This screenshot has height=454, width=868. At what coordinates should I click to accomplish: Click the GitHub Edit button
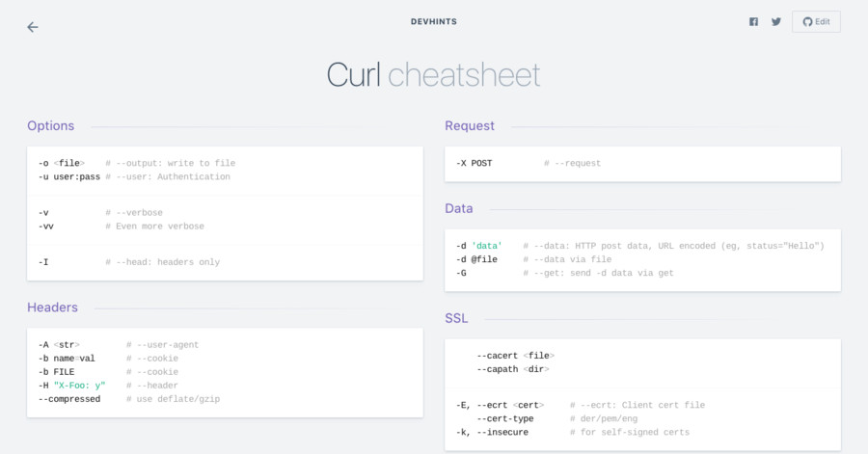tap(816, 21)
